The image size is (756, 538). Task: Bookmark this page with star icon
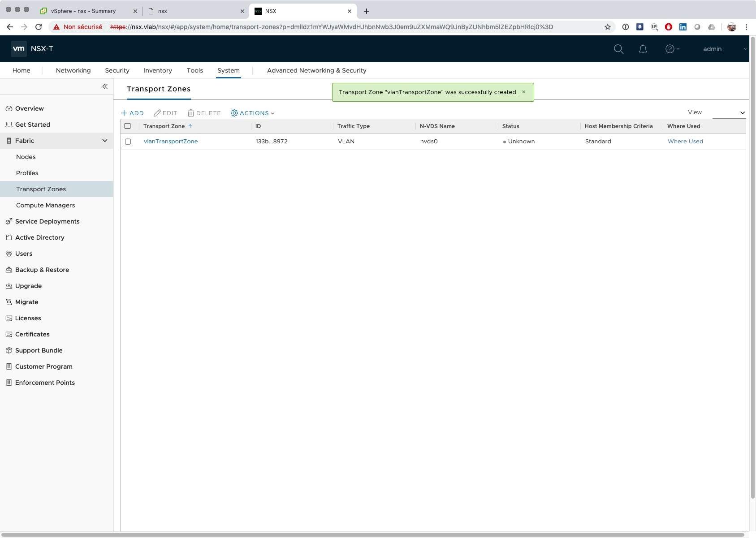tap(608, 27)
